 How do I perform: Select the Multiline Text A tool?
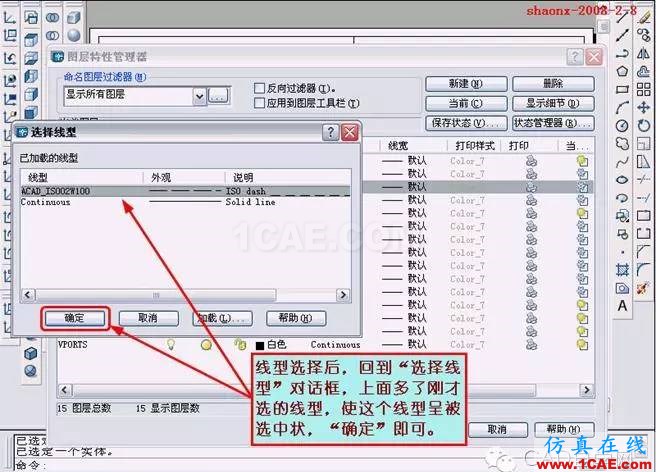623,306
